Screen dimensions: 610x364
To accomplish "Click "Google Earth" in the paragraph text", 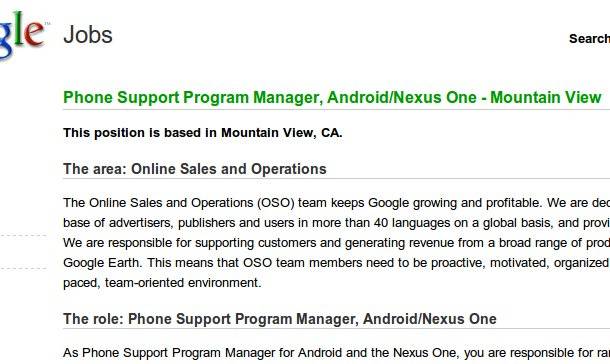I will click(x=102, y=263).
